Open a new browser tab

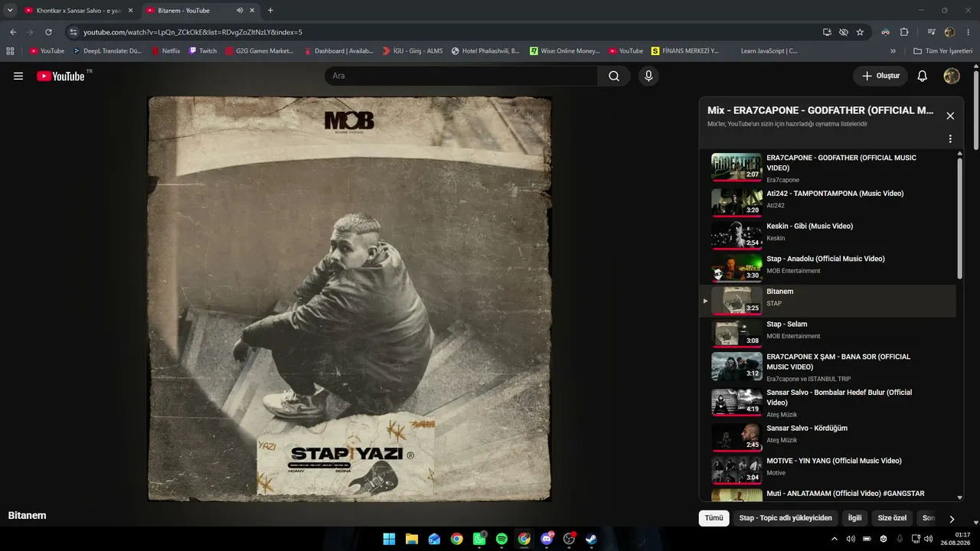(x=270, y=11)
